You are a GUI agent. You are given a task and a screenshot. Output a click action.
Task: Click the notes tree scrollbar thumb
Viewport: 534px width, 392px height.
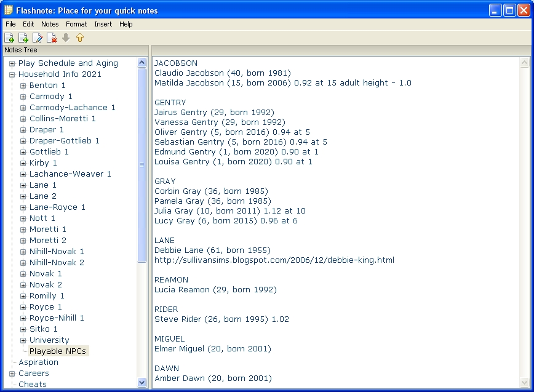pyautogui.click(x=142, y=165)
